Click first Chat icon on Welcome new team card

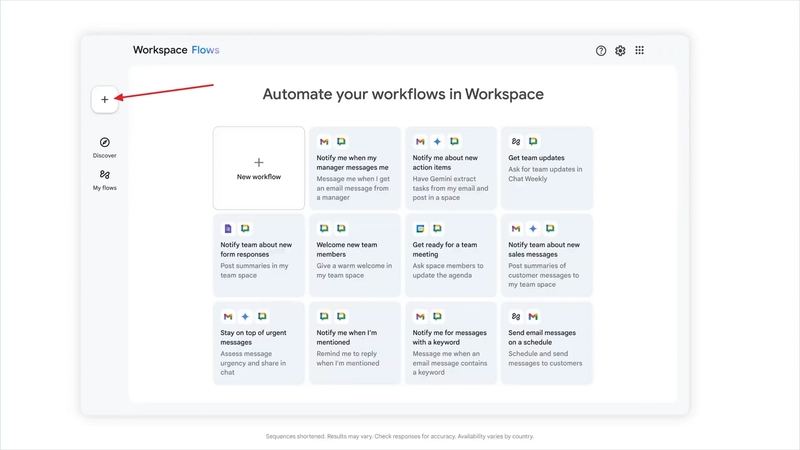324,229
